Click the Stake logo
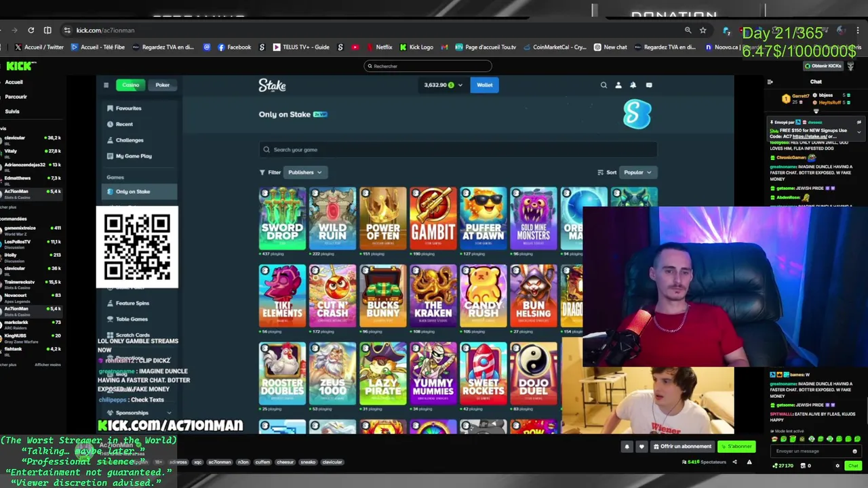Screen dimensions: 868x488 coord(272,85)
